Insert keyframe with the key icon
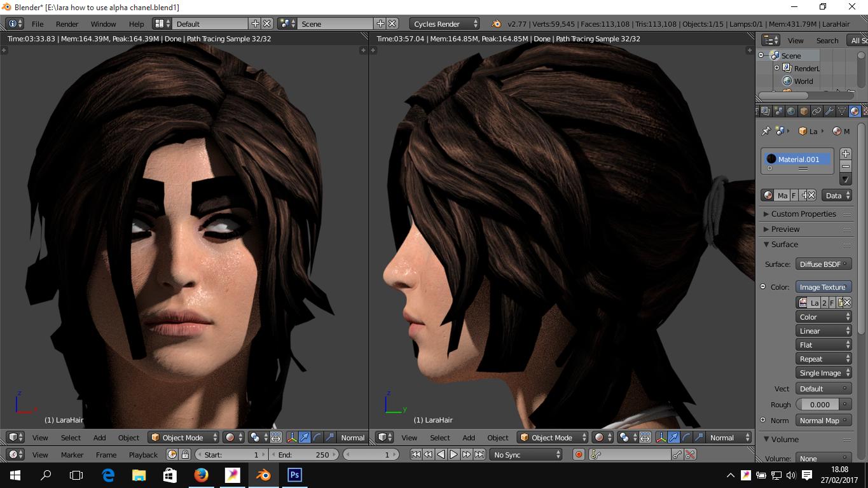868x488 pixels. click(x=677, y=454)
